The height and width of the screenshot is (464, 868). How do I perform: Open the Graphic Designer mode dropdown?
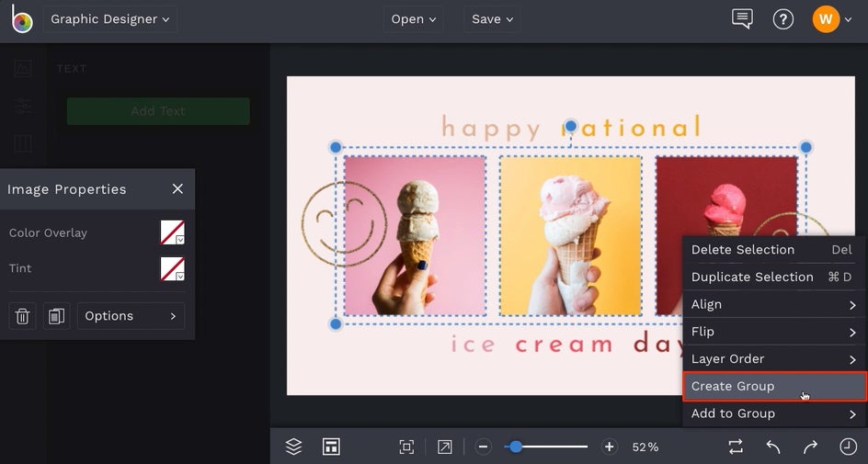[109, 19]
